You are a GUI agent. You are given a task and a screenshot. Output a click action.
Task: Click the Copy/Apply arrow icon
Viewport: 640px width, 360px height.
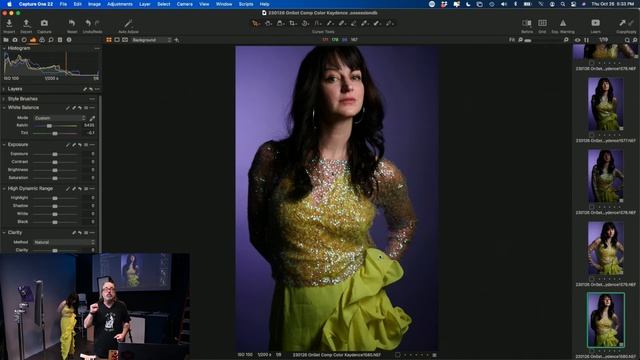(x=622, y=23)
